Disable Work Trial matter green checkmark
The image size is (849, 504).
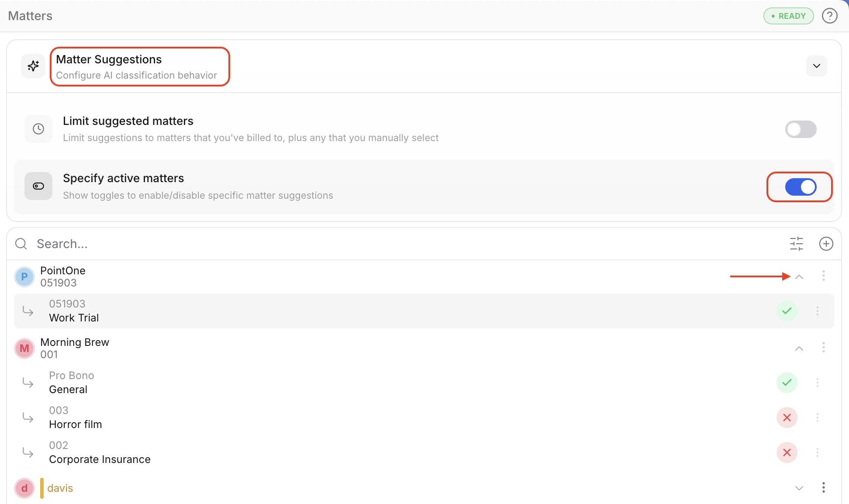tap(787, 311)
